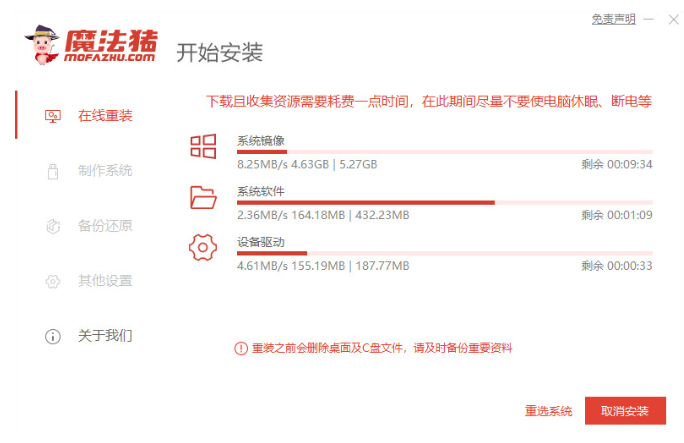Go to the 其他设置 tab
Screen dimensions: 684x443
(x=105, y=281)
